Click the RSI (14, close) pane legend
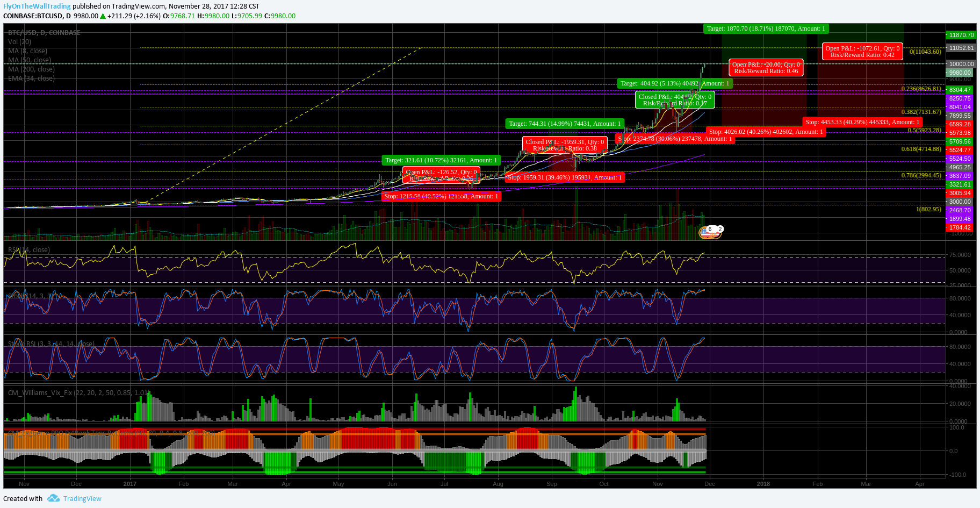 (x=29, y=249)
